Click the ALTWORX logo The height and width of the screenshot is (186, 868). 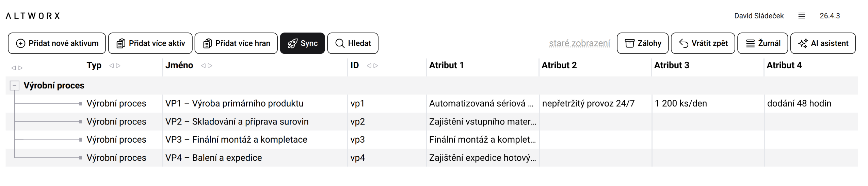click(x=33, y=16)
